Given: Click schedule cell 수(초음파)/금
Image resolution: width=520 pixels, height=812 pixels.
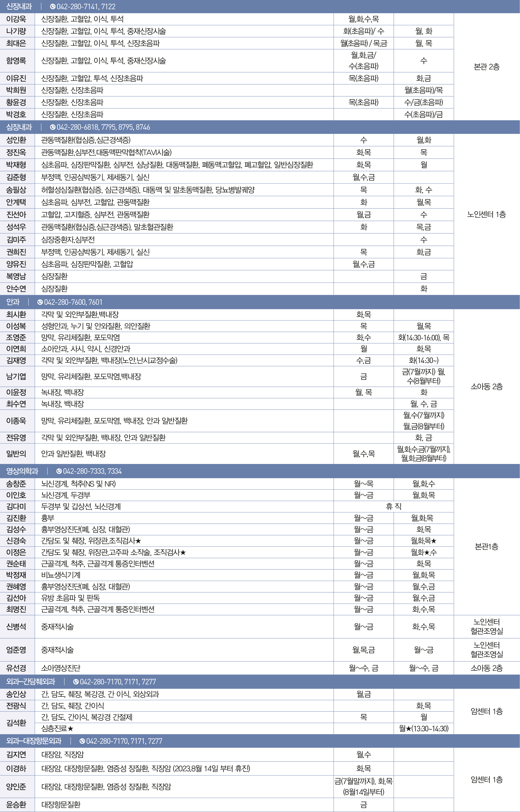Looking at the screenshot, I should 424,114.
